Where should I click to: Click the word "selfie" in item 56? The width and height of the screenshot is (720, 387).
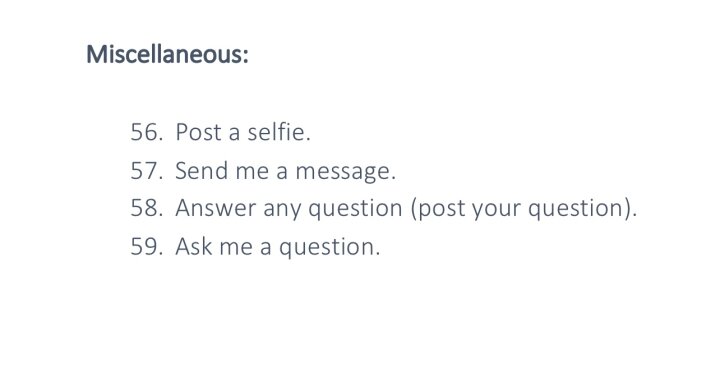[x=276, y=132]
